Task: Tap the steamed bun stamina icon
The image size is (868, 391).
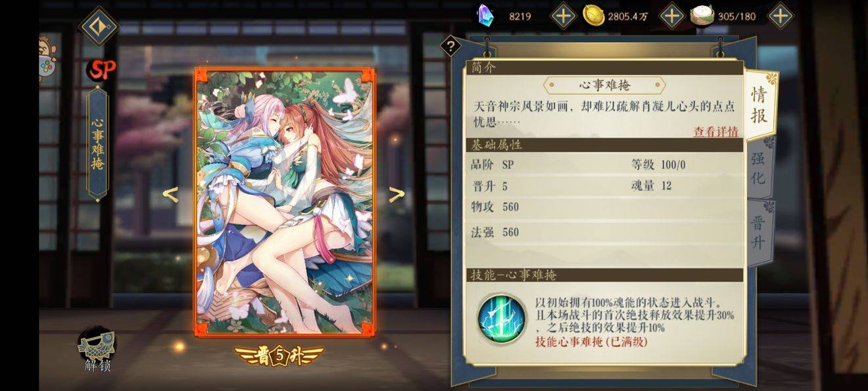Action: point(702,16)
